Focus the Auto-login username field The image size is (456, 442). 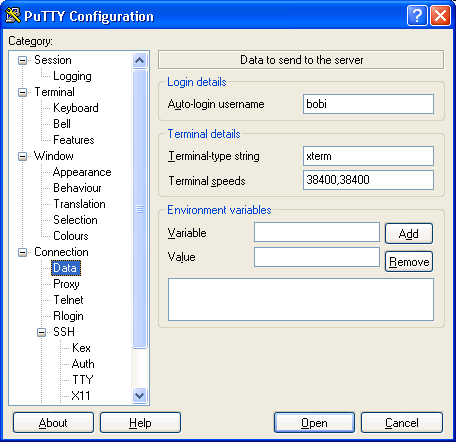[x=368, y=104]
